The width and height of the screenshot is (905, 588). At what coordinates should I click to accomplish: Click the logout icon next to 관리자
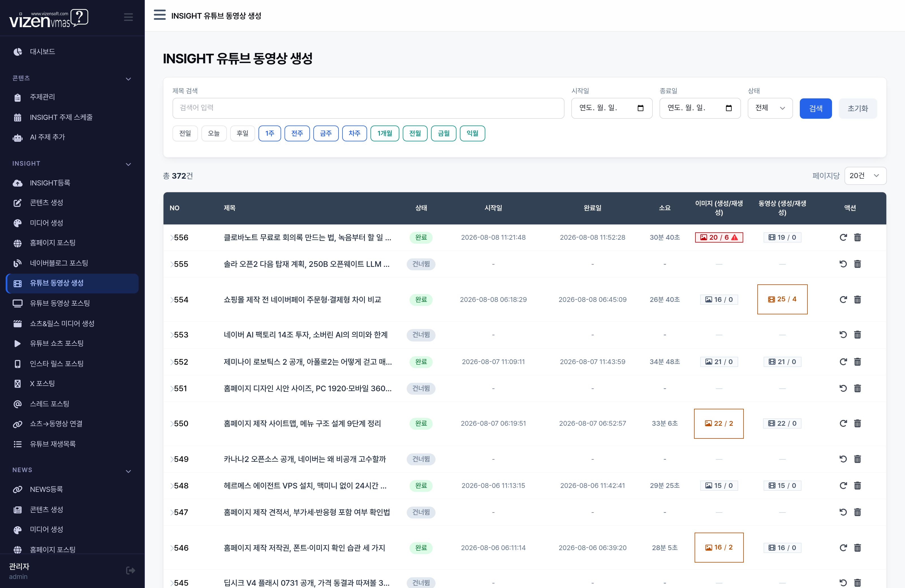130,570
